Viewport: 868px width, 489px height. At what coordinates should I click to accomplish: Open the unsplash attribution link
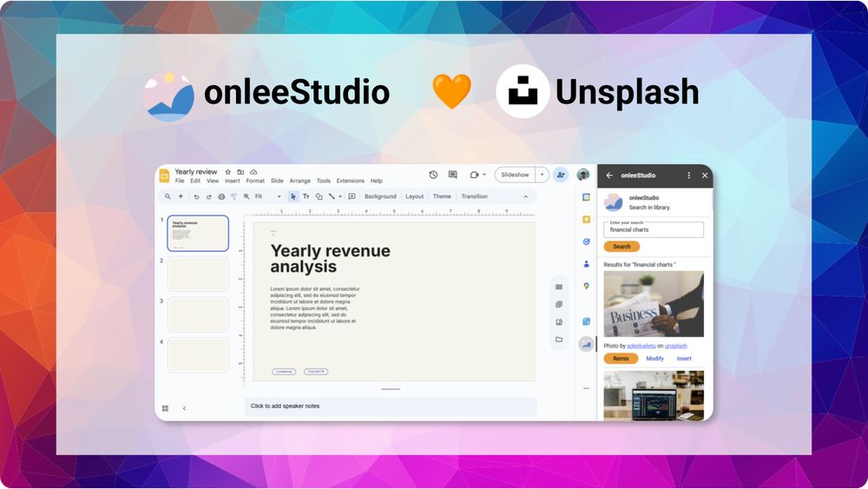(x=676, y=346)
